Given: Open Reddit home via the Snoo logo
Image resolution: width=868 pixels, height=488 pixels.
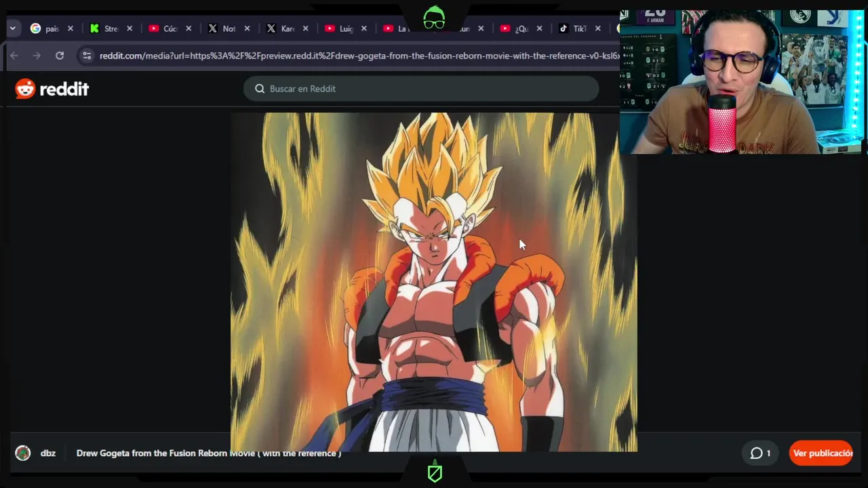Looking at the screenshot, I should click(x=25, y=89).
